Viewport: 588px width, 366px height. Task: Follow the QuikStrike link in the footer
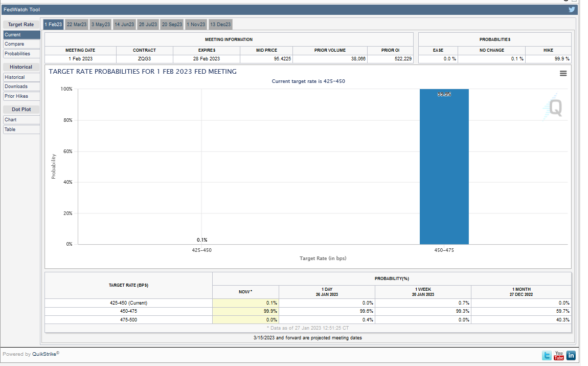pyautogui.click(x=44, y=354)
